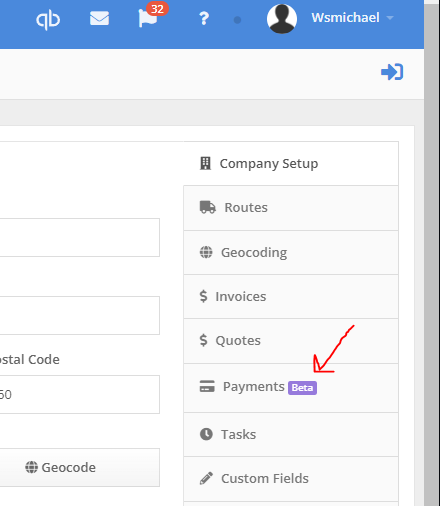Select Custom Fields menu item
Image resolution: width=440 pixels, height=506 pixels.
click(291, 479)
